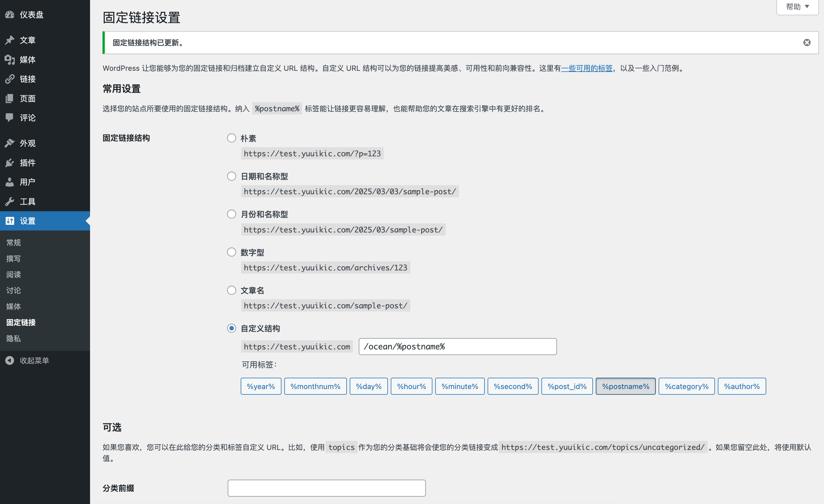The image size is (824, 504).
Task: Click the Dashboard gauge icon
Action: [10, 14]
